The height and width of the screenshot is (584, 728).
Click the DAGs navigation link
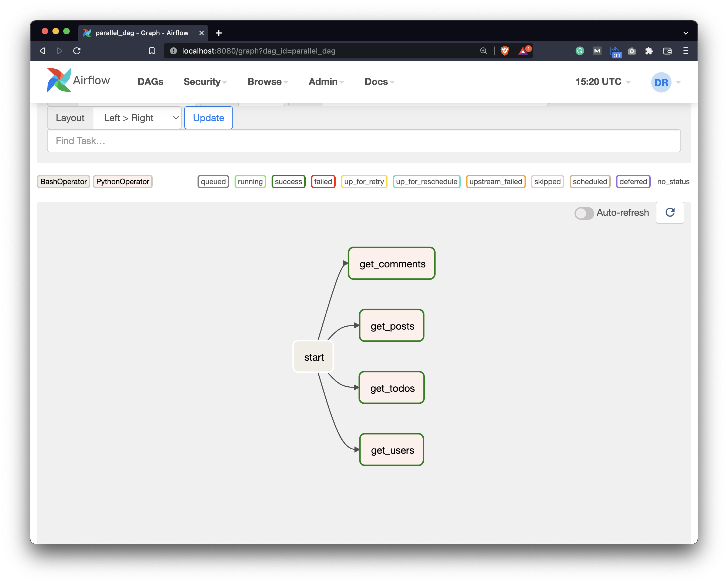point(150,81)
